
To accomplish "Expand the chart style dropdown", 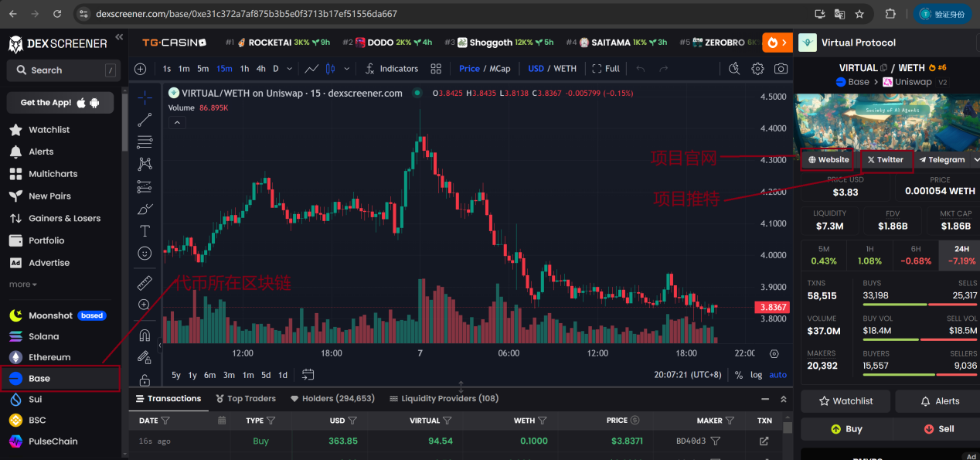I will pyautogui.click(x=346, y=69).
